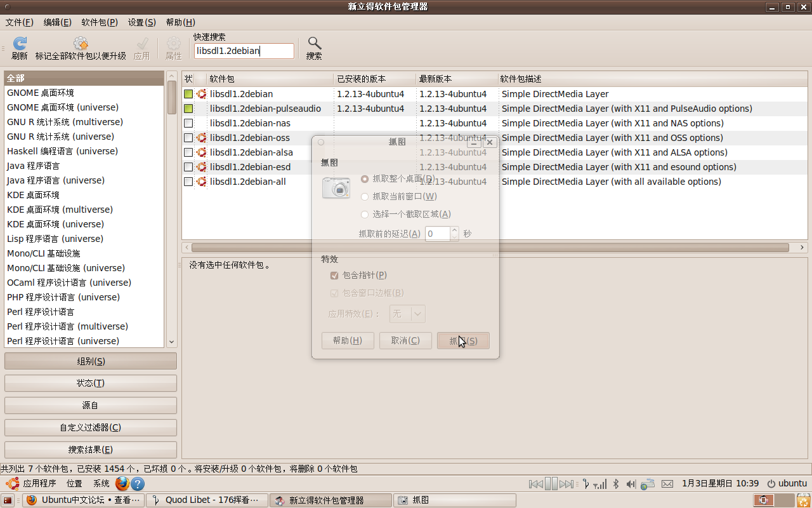Click the quick search input field
Image resolution: width=812 pixels, height=508 pixels.
pos(244,51)
